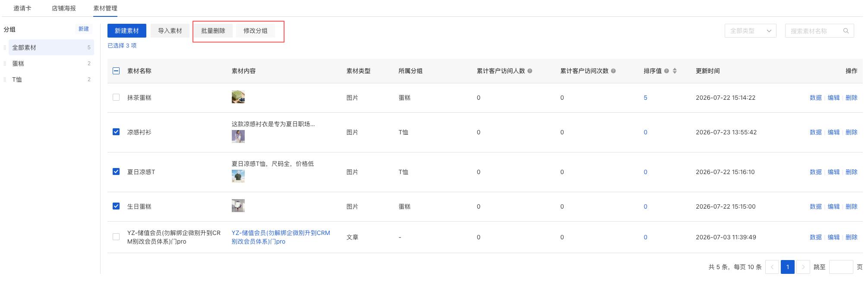This screenshot has width=868, height=292.
Task: Click drag handle icon beside 蛋糕 group
Action: tap(5, 63)
